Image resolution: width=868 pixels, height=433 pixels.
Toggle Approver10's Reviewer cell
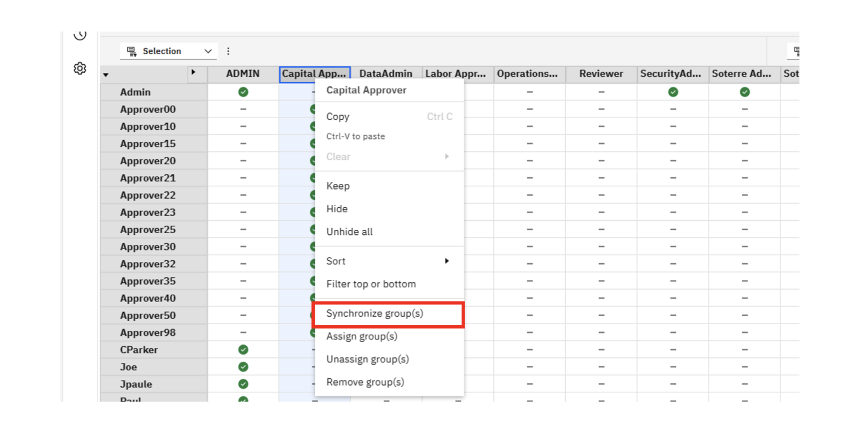601,126
